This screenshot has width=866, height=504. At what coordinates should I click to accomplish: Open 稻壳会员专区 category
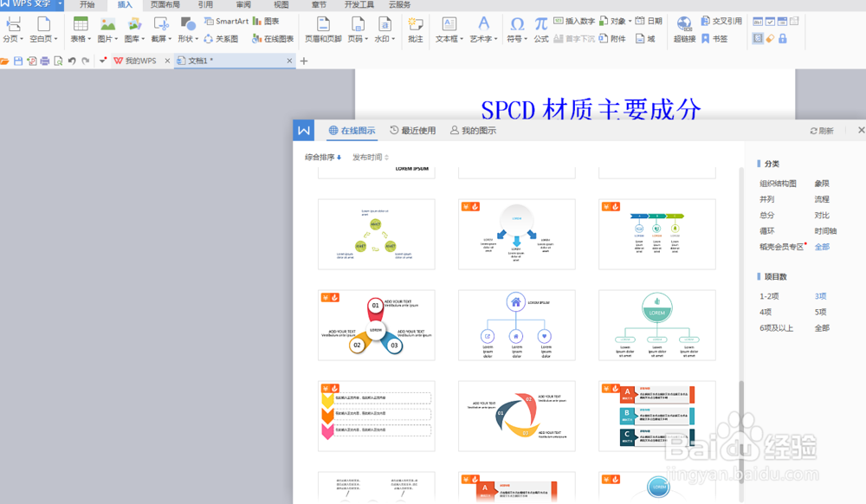781,247
